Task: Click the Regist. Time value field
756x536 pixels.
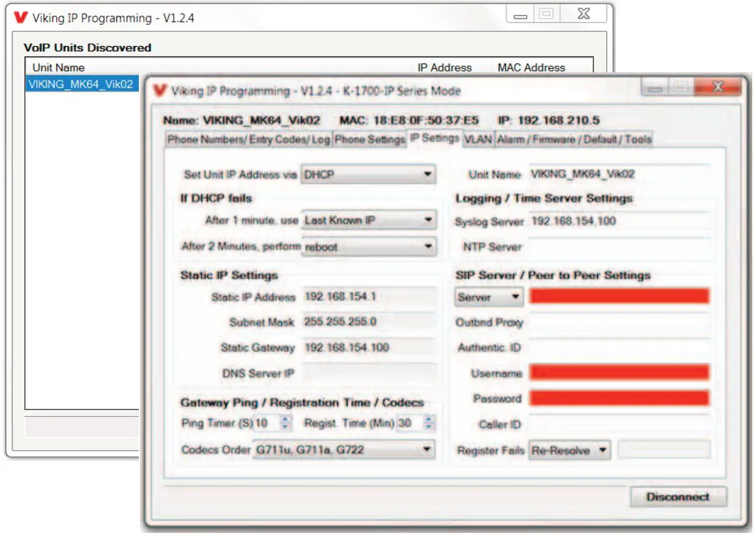Action: (x=410, y=423)
